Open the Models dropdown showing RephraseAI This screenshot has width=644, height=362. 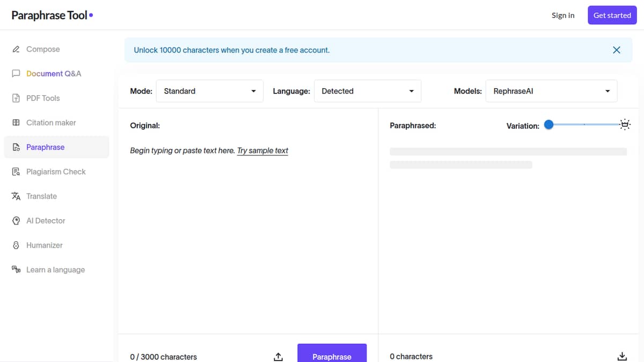[x=552, y=91]
